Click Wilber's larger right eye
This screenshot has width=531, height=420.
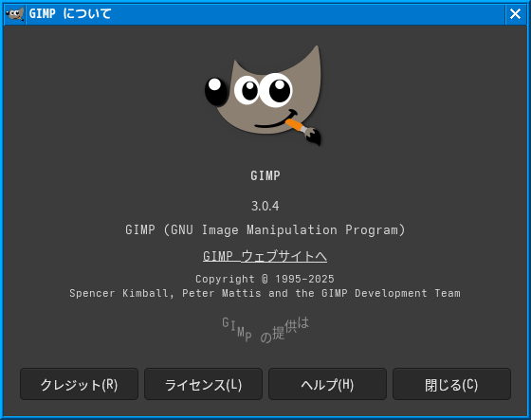(x=277, y=90)
